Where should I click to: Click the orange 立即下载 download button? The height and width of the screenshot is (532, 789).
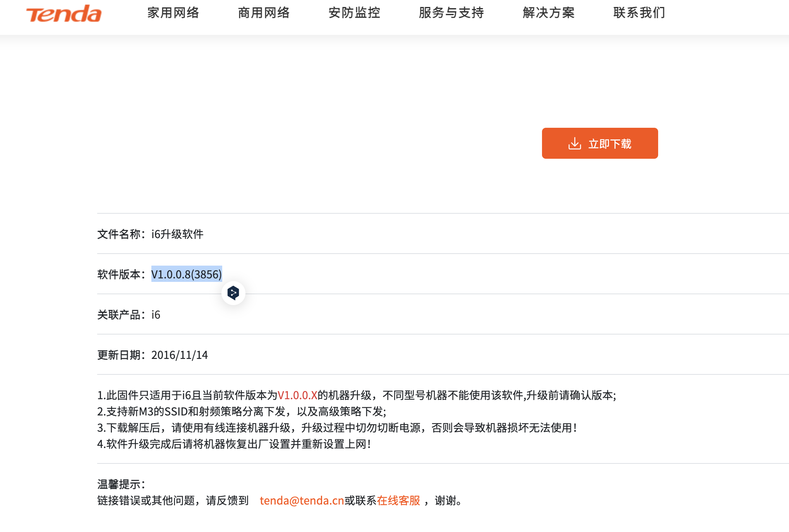coord(600,143)
